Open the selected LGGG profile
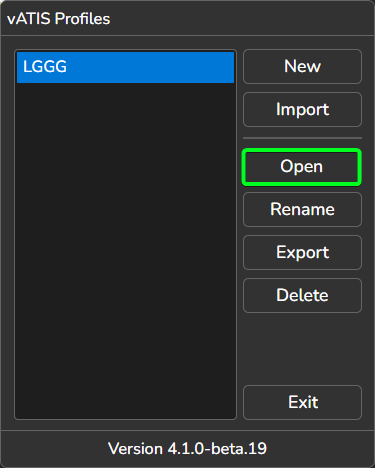 302,167
